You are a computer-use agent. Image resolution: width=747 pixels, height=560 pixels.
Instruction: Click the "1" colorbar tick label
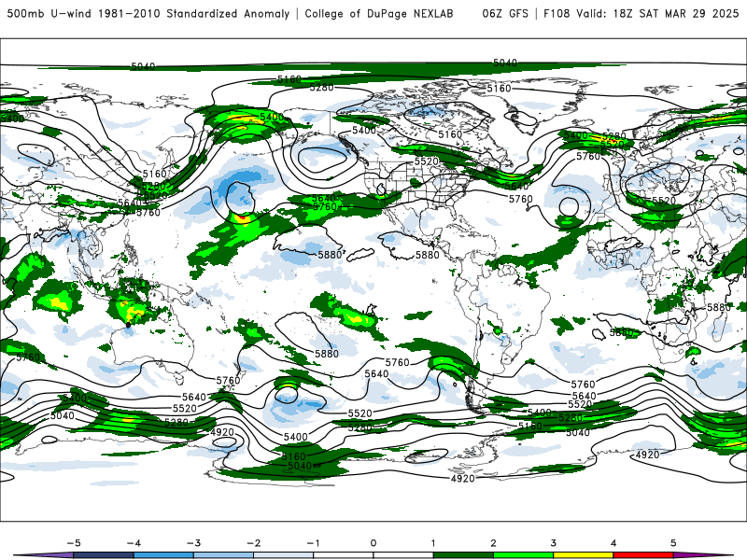coord(433,543)
